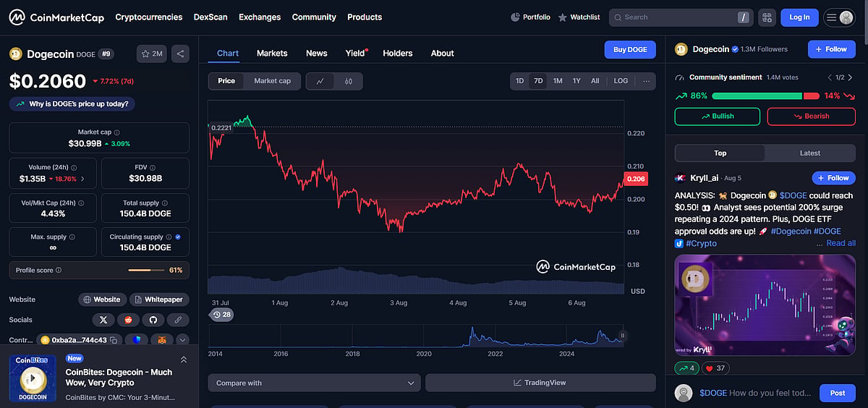Viewport: 868px width, 408px height.
Task: Add token to MetaMask via fox icon
Action: pos(163,340)
